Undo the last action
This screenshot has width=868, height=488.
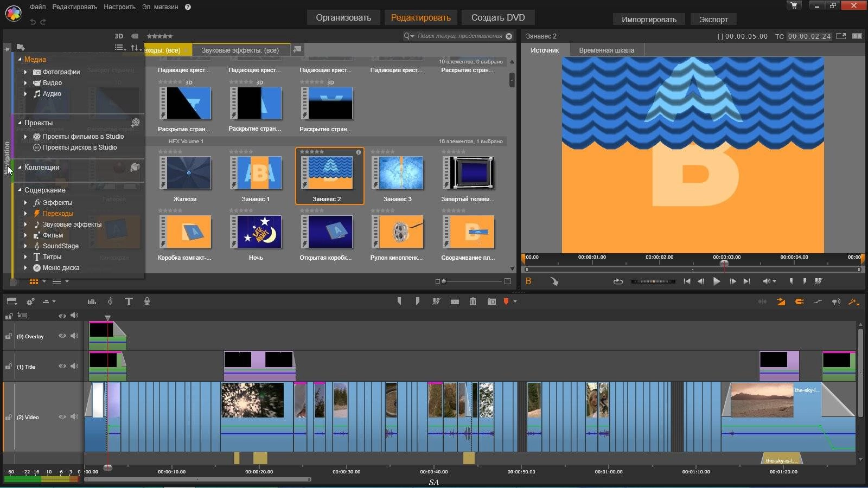click(x=33, y=22)
